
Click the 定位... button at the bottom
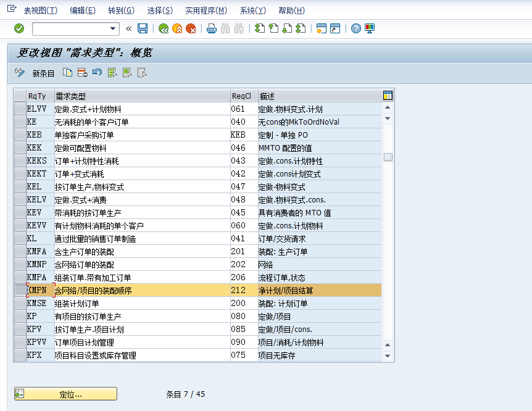tap(64, 393)
